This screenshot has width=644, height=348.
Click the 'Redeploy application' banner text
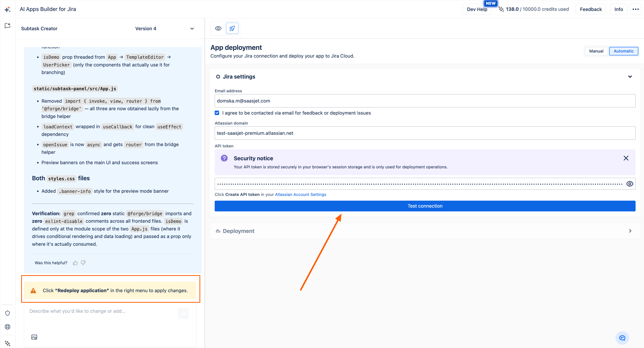(x=82, y=291)
